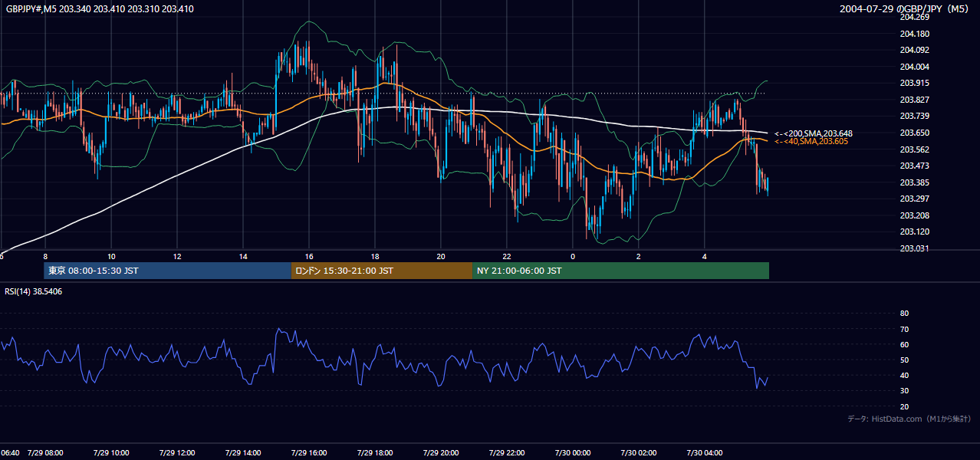Click hour label 16 under price chart
Viewport: 980px width, 460px height.
tap(309, 256)
